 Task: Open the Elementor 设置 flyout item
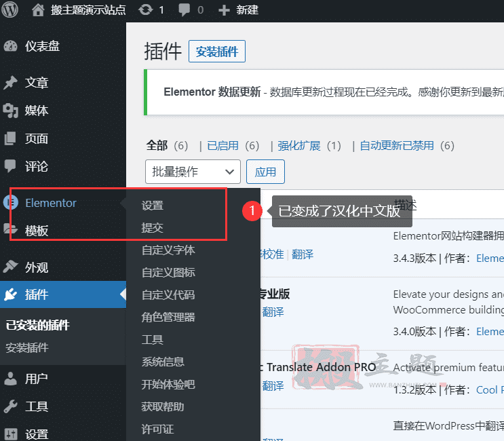[153, 206]
